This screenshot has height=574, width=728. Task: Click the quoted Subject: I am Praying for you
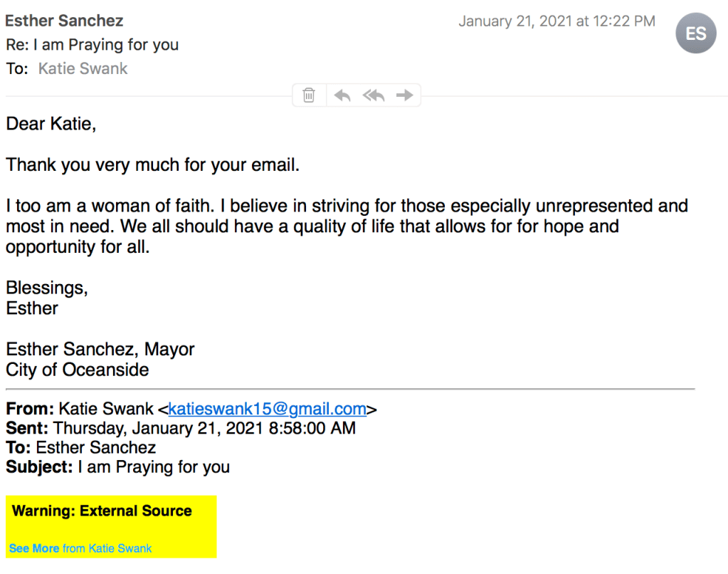tap(118, 467)
